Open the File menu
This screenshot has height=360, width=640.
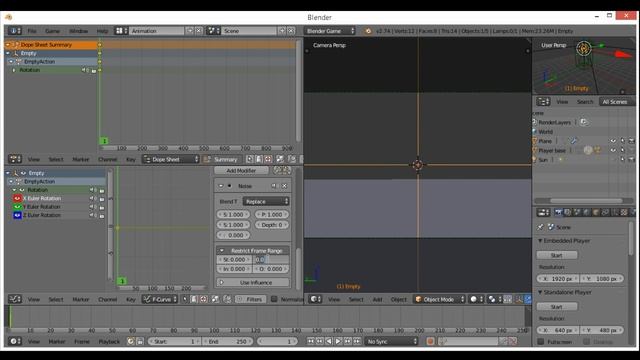(x=32, y=31)
